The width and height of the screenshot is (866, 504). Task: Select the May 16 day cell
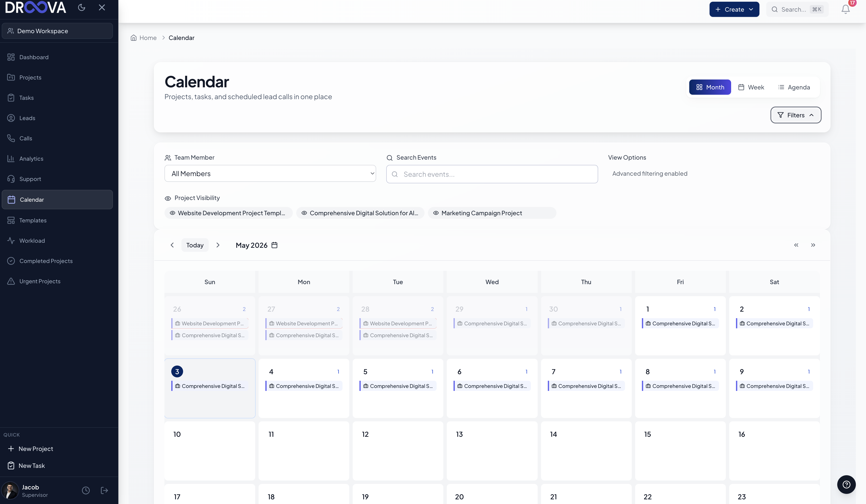774,451
